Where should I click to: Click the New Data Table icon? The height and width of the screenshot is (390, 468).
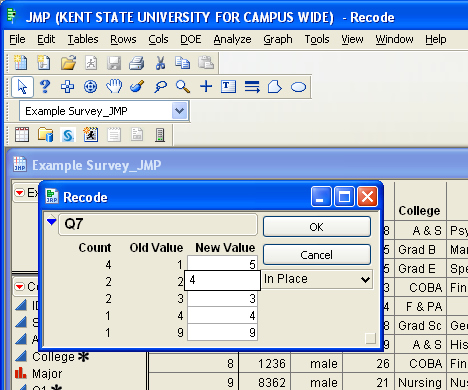(x=21, y=62)
